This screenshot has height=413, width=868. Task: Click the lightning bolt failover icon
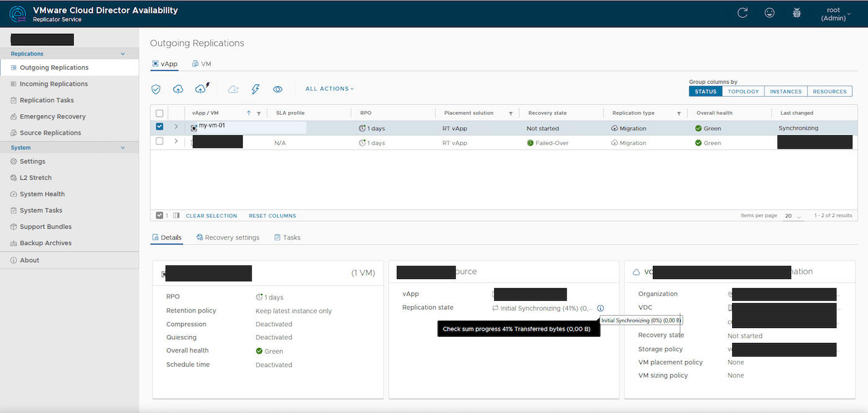point(255,89)
